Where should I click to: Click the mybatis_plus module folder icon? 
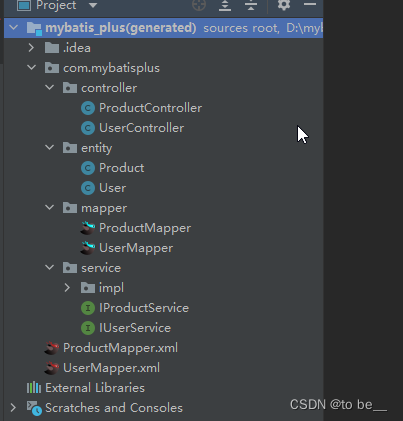coord(34,28)
